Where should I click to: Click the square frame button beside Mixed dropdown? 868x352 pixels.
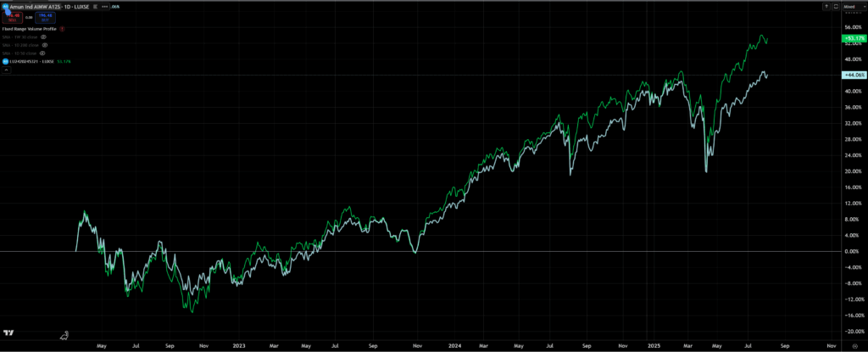(836, 7)
